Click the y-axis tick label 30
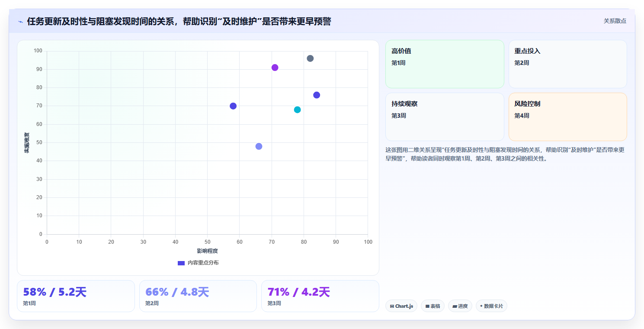This screenshot has height=329, width=644. [39, 179]
